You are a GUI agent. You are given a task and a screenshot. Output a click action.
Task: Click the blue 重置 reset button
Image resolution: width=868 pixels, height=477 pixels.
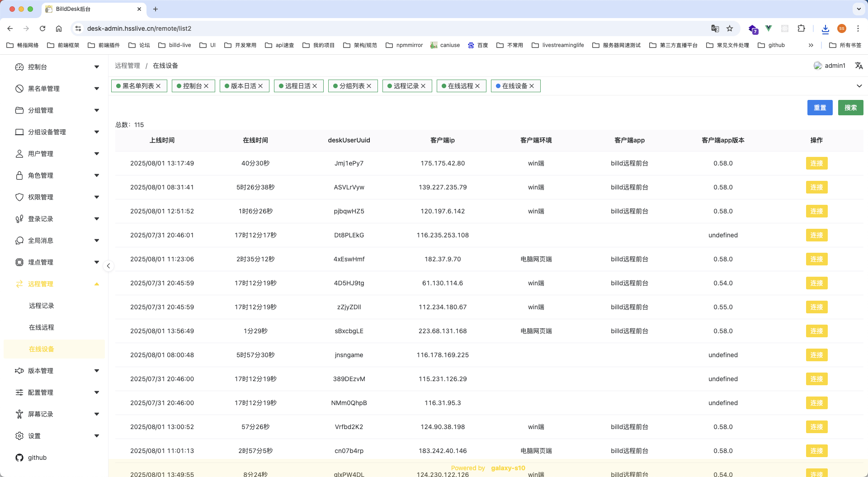pos(820,108)
